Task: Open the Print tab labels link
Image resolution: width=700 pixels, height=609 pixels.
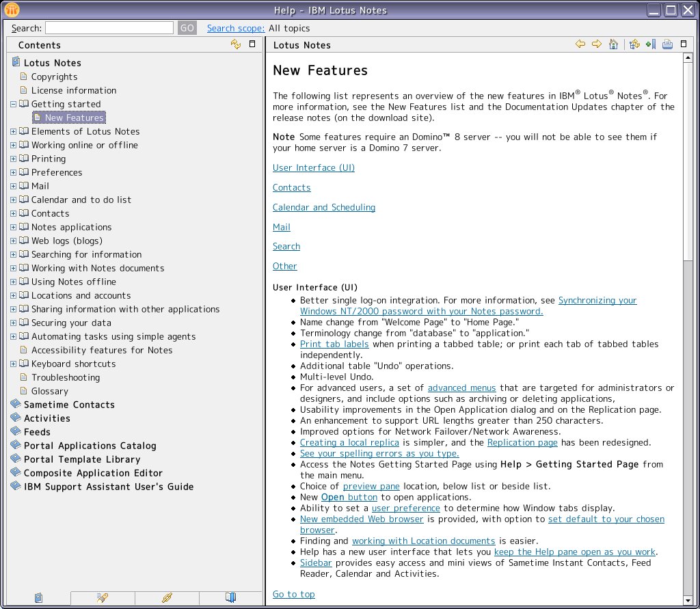Action: click(334, 344)
